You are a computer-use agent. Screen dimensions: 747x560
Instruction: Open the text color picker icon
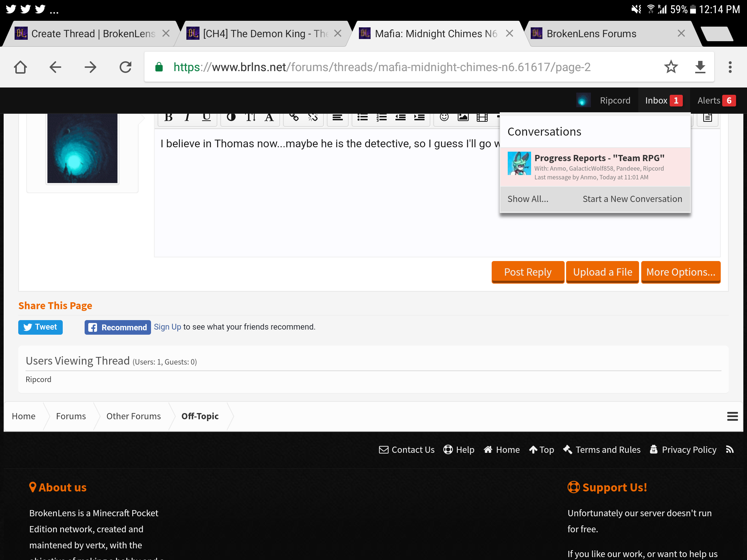(x=231, y=117)
